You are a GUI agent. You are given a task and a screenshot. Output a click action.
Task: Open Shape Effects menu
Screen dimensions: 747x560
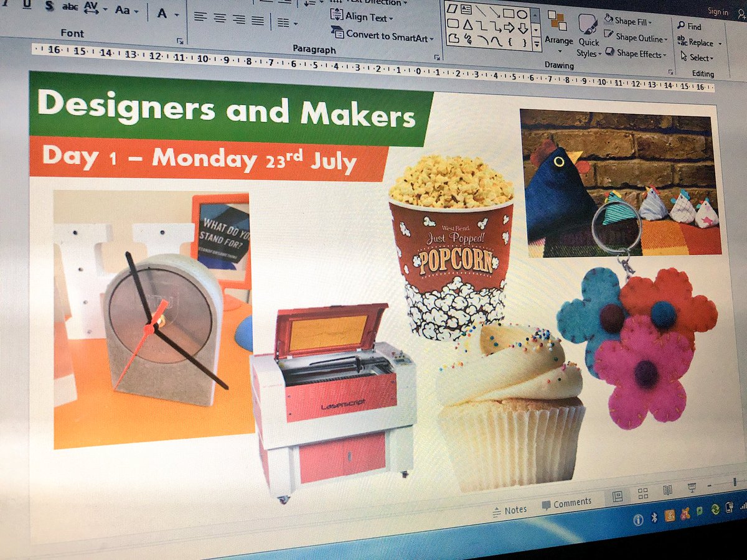pos(636,54)
